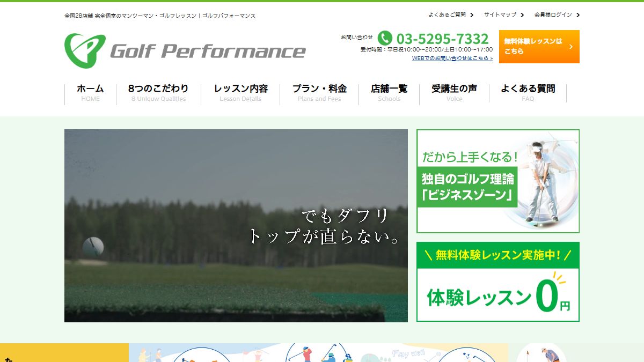Screen dimensions: 644x362
Task: Open the レッスン内容 menu item
Action: coord(240,93)
